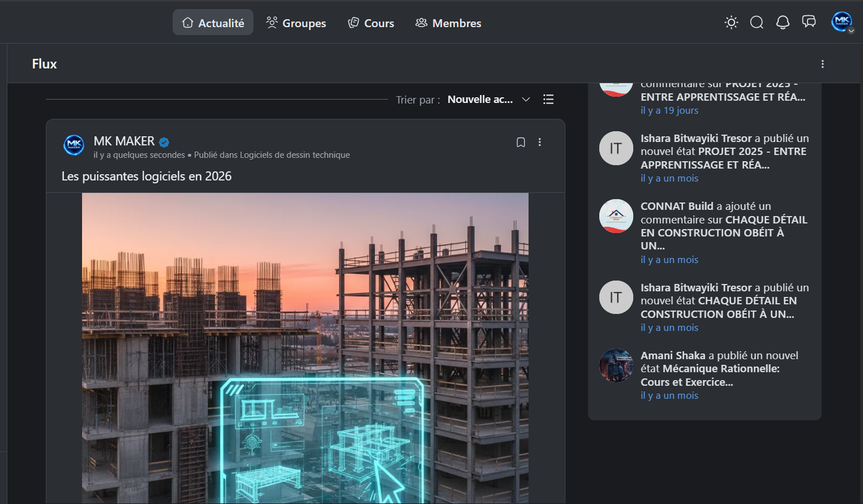
Task: Bookmark the MK MAKER post
Action: coord(521,143)
